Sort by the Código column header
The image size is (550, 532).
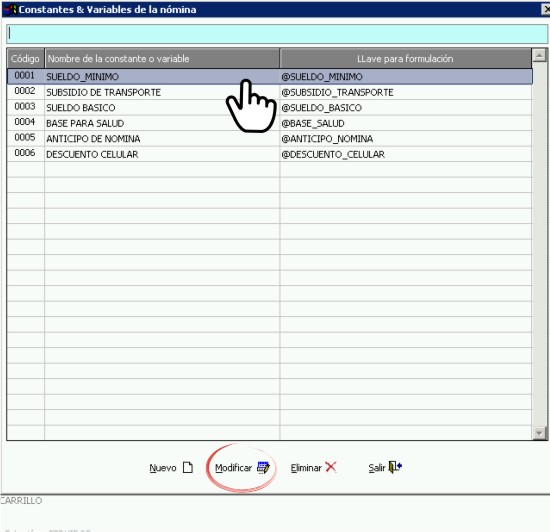click(x=25, y=58)
